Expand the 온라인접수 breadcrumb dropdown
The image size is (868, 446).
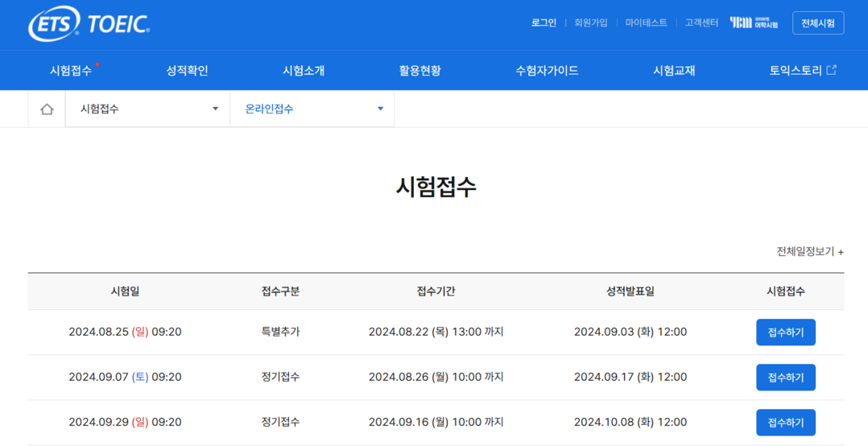[312, 109]
